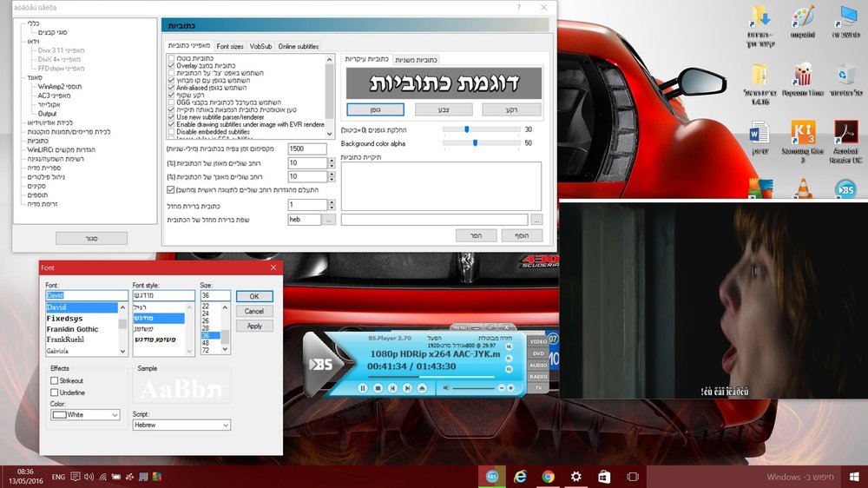This screenshot has width=868, height=488.
Task: Toggle Anti-aliased font checkbox
Action: (x=172, y=88)
